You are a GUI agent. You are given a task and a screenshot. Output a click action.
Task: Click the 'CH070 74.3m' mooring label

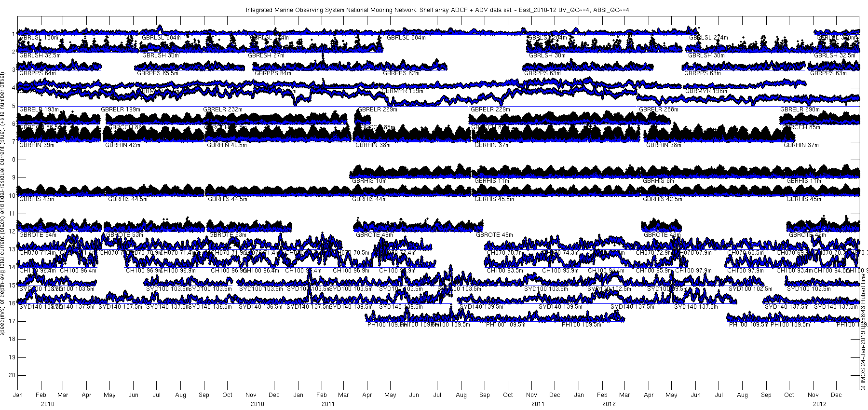point(561,253)
